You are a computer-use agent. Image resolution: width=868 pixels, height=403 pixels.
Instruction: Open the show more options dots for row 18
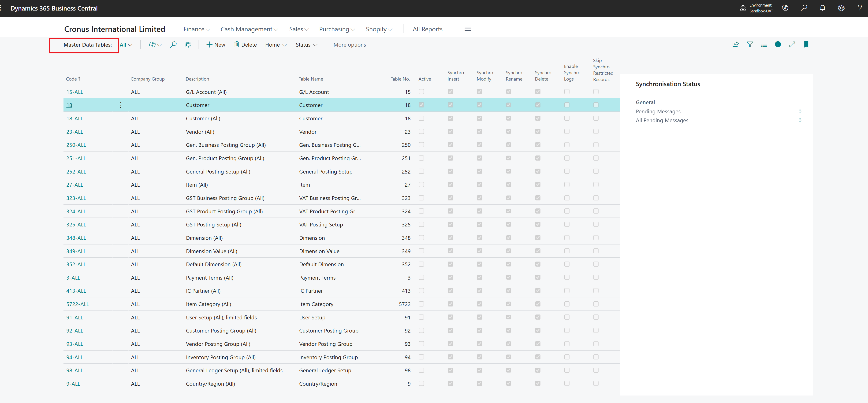coord(121,105)
